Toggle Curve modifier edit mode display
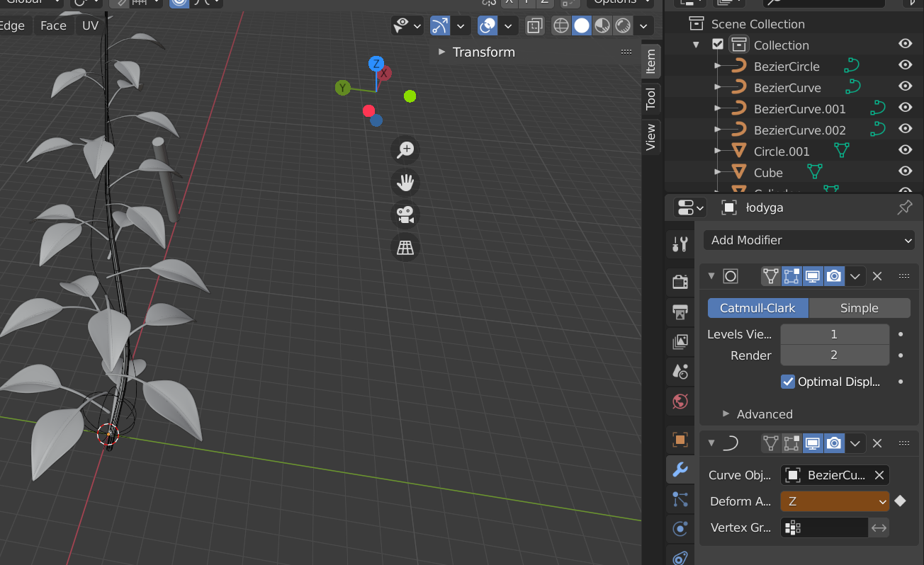Screen dimensions: 924x565 coord(791,443)
